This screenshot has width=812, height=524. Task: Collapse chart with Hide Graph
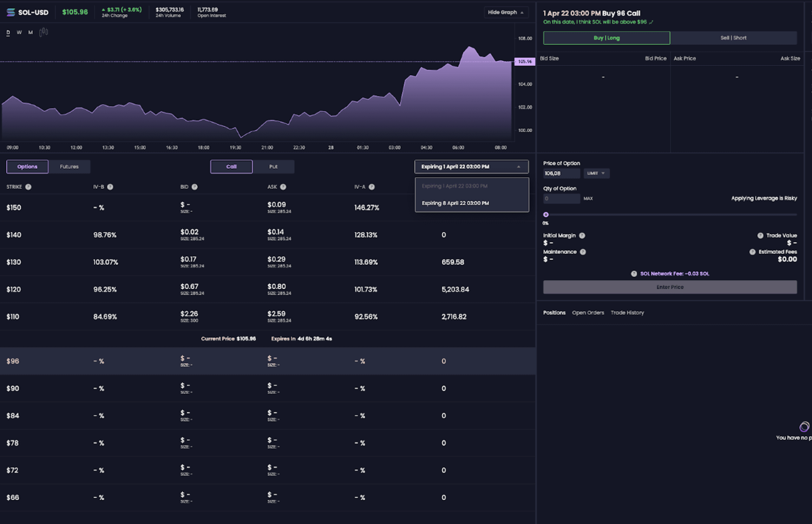click(x=506, y=12)
